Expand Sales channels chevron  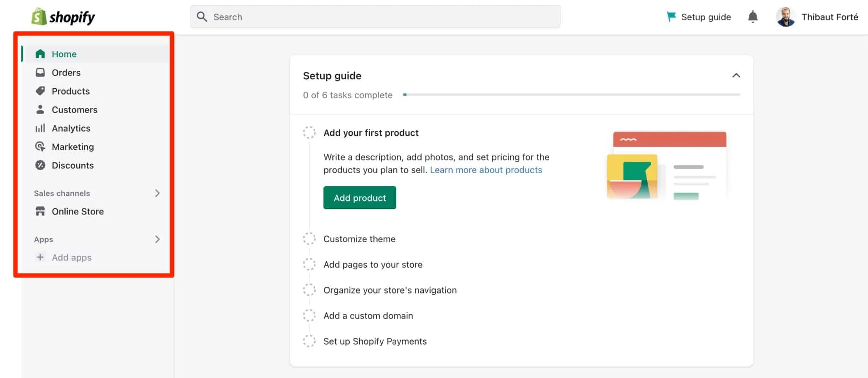click(x=157, y=193)
